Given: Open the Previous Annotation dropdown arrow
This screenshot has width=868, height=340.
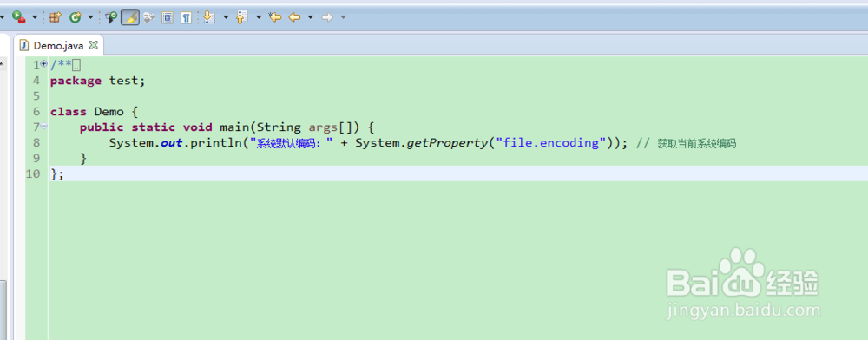Looking at the screenshot, I should (x=258, y=17).
